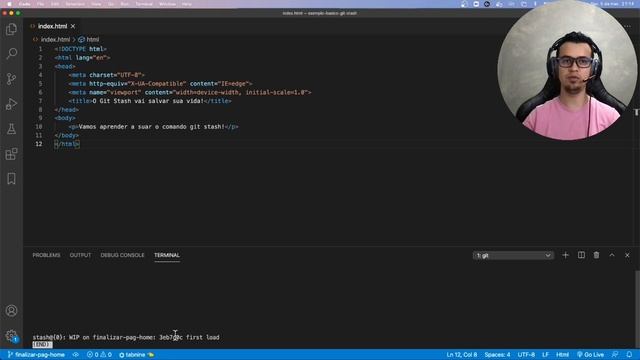
Task: Click Go Live in status bar
Action: pyautogui.click(x=590, y=354)
